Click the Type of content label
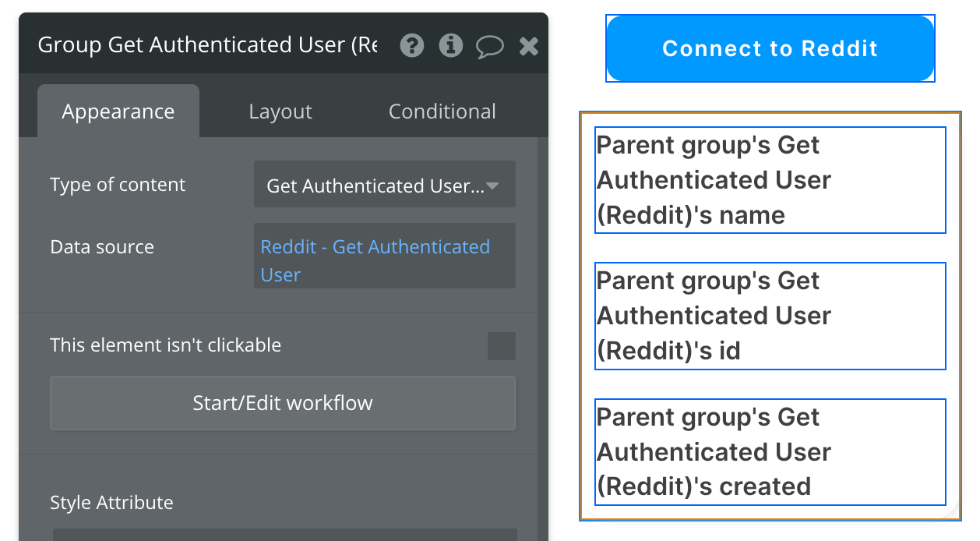This screenshot has height=541, width=980. point(118,185)
